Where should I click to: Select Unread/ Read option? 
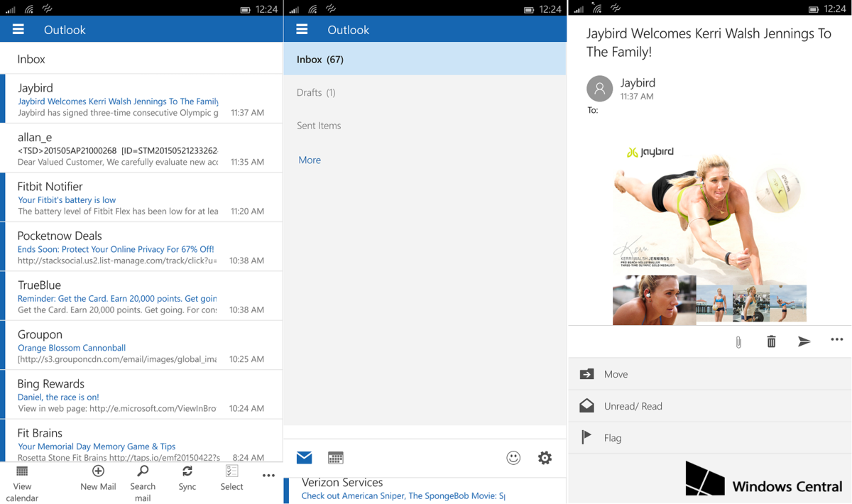[x=710, y=406]
